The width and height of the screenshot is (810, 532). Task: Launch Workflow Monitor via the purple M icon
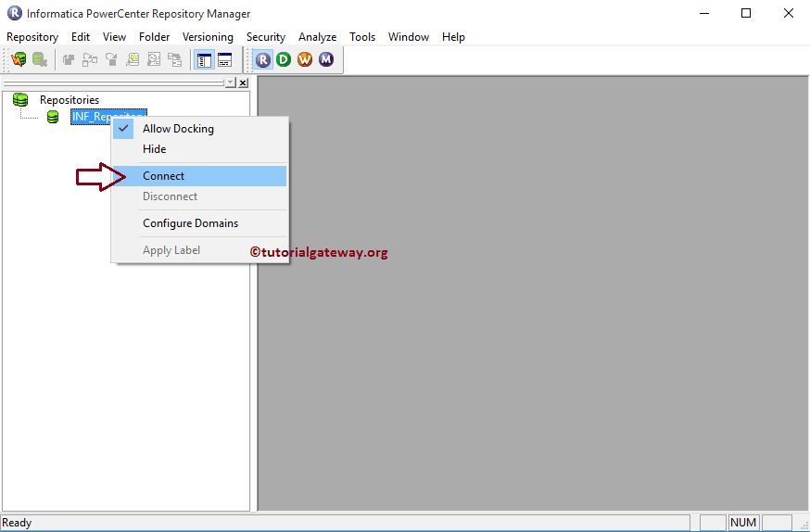coord(325,60)
